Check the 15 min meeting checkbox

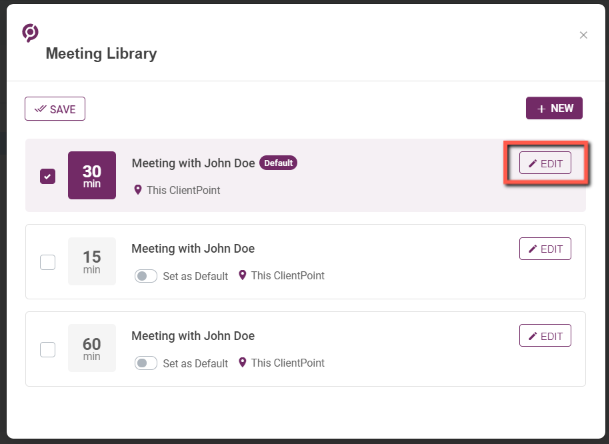[x=48, y=262]
